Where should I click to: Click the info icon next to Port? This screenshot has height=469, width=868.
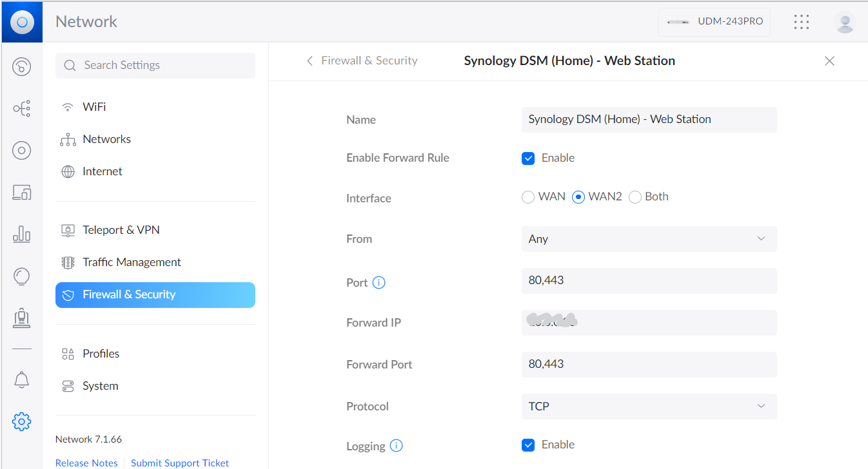click(x=379, y=283)
